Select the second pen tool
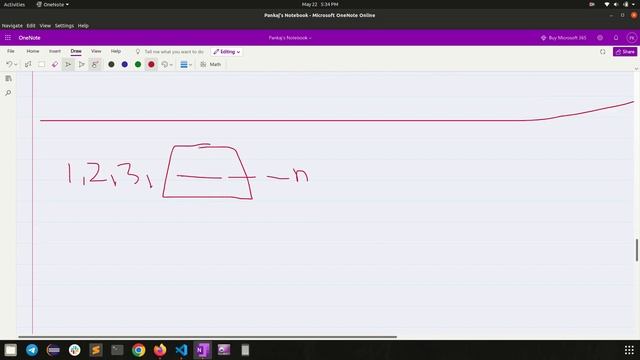Viewport: 640px width, 360px height. [x=82, y=64]
